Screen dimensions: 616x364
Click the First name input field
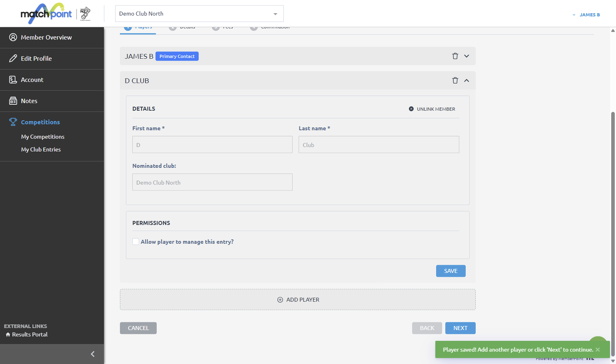coord(212,145)
